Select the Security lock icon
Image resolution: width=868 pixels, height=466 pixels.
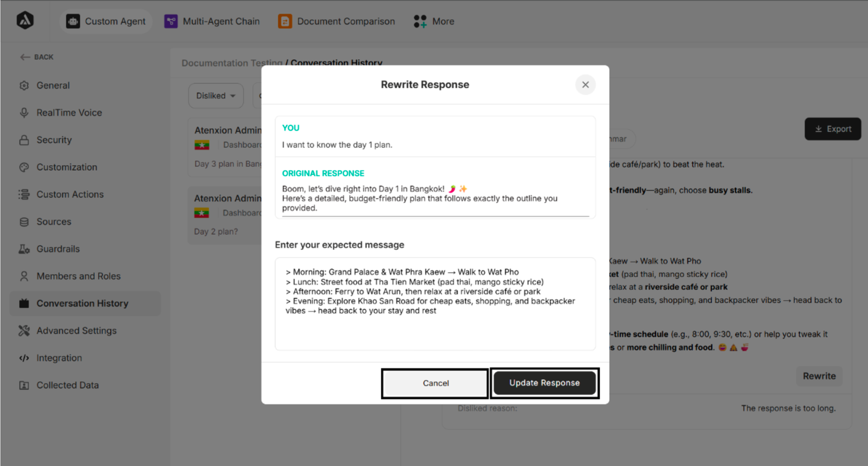24,140
